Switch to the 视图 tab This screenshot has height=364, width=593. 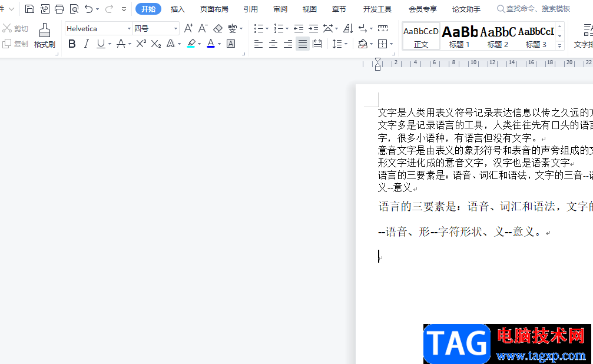(309, 9)
